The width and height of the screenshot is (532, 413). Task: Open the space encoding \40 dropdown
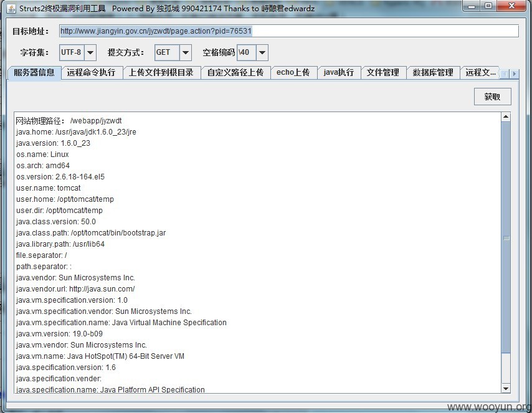tap(262, 52)
